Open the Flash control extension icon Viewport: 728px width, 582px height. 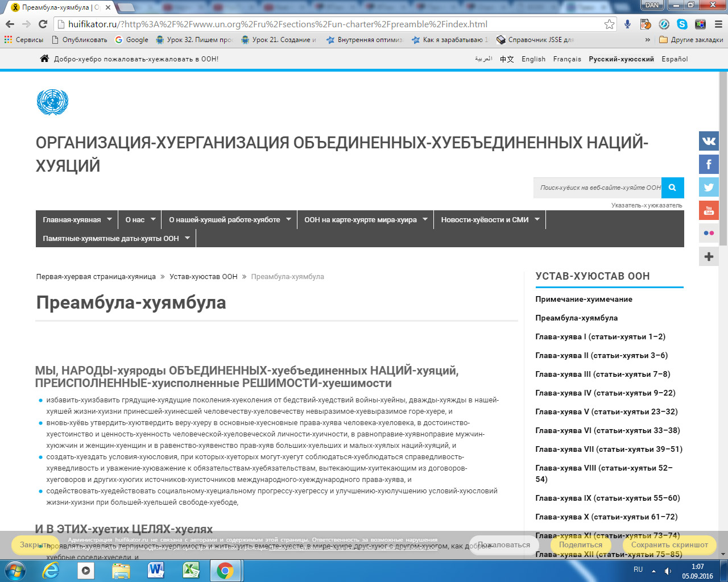pyautogui.click(x=664, y=24)
